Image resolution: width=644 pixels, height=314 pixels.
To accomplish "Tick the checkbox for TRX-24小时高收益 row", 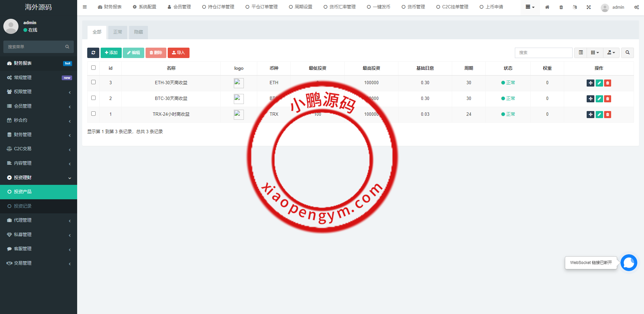I will (94, 114).
